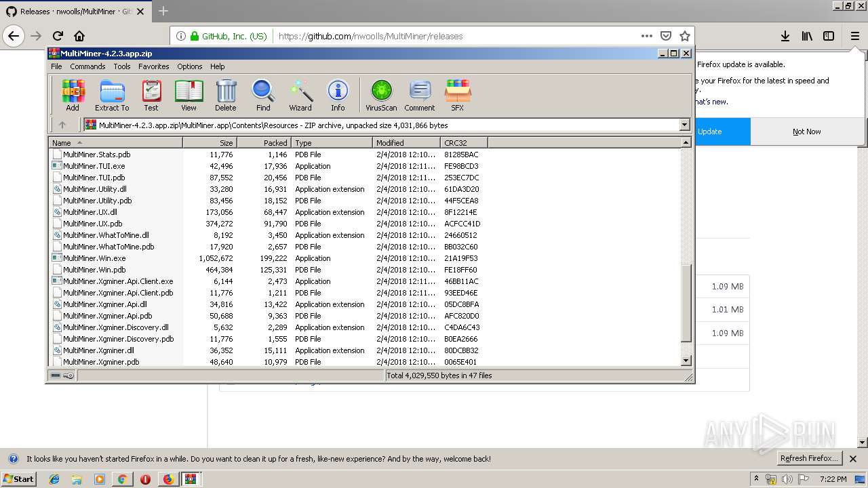This screenshot has width=868, height=488.
Task: Click Pocket save icon in address bar
Action: coord(666,36)
